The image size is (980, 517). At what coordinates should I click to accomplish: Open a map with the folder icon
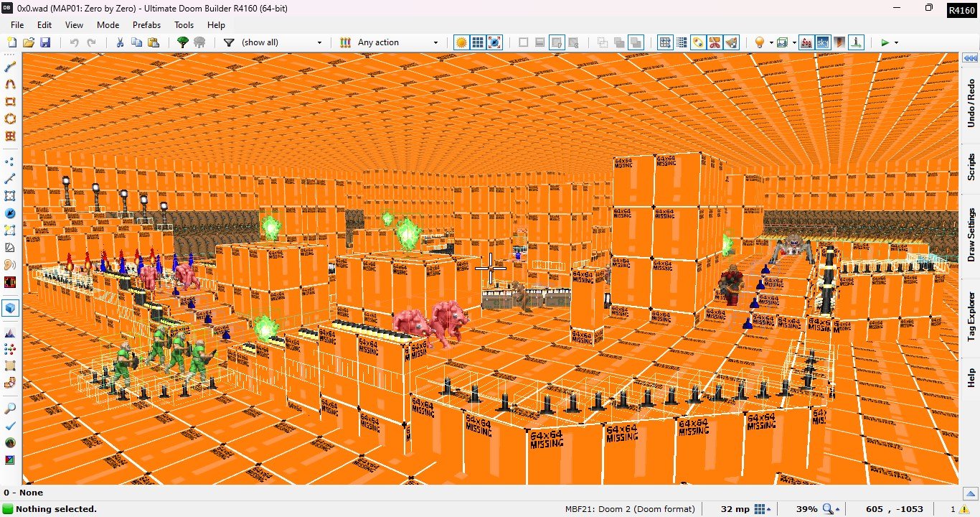tap(29, 42)
